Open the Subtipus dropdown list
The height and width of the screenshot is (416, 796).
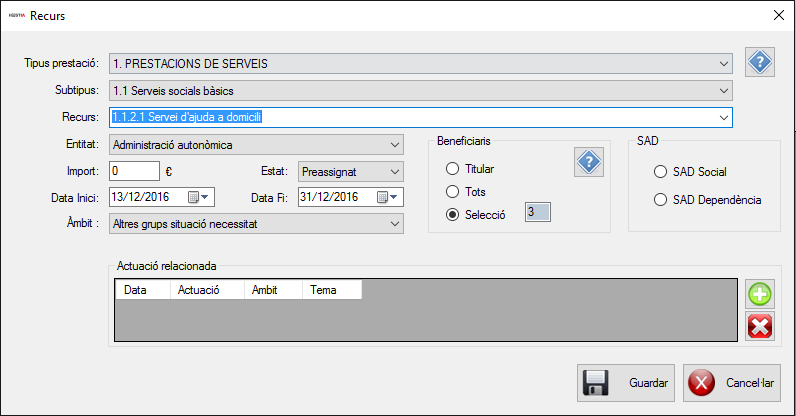click(x=724, y=91)
